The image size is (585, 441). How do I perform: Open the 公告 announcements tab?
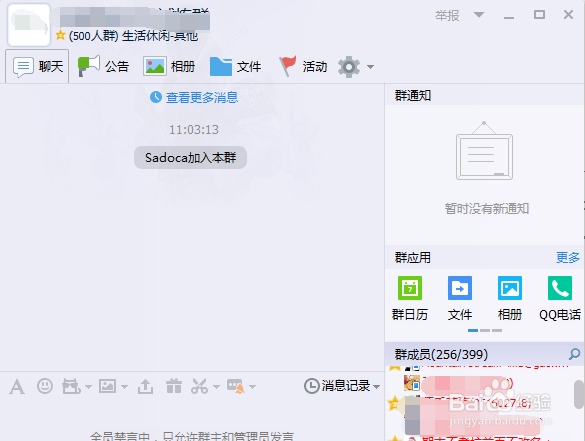tap(103, 67)
